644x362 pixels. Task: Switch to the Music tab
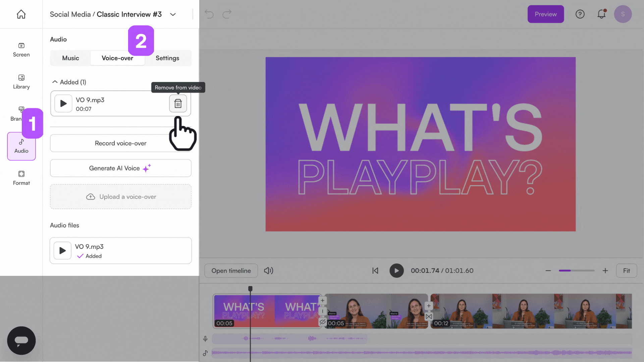coord(70,58)
